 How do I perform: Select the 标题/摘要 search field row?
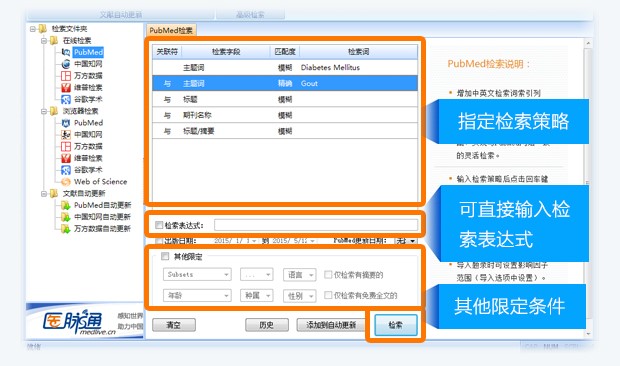285,131
